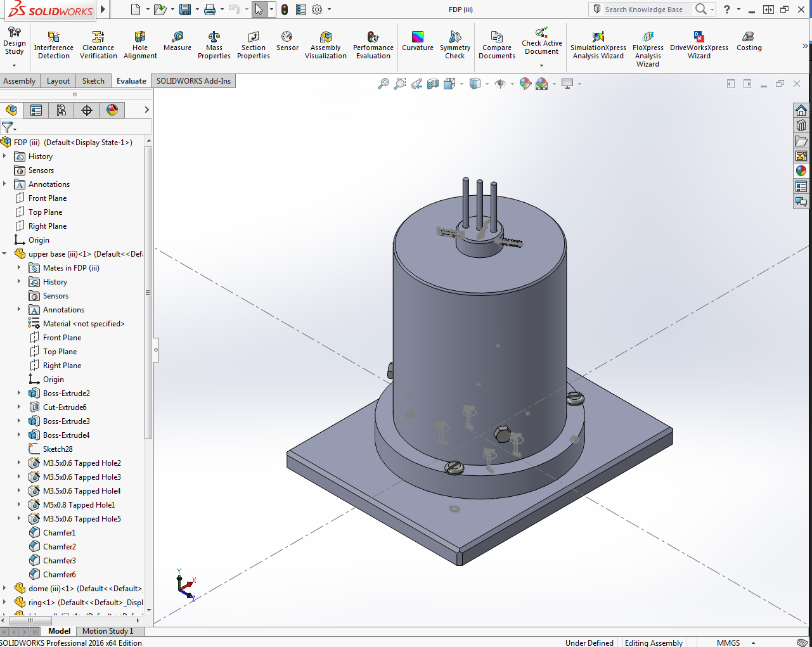
Task: Open Mass Properties
Action: [214, 44]
